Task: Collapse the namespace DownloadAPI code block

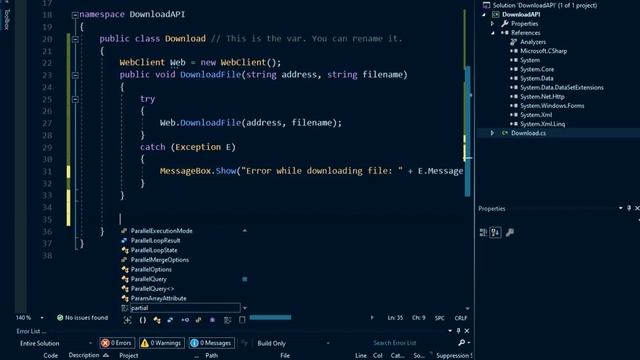Action: (x=75, y=15)
